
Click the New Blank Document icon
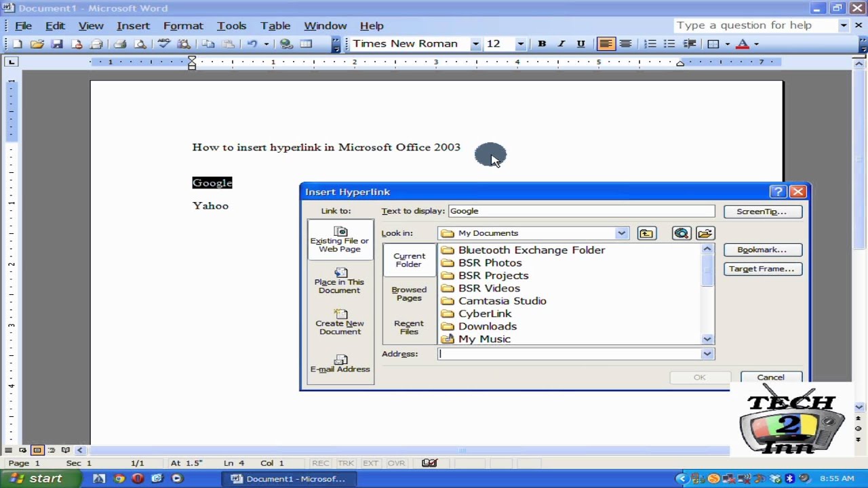(x=17, y=44)
